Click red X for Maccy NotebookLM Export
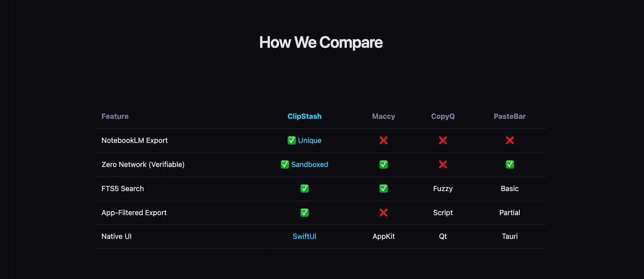Image resolution: width=644 pixels, height=279 pixels. point(383,141)
